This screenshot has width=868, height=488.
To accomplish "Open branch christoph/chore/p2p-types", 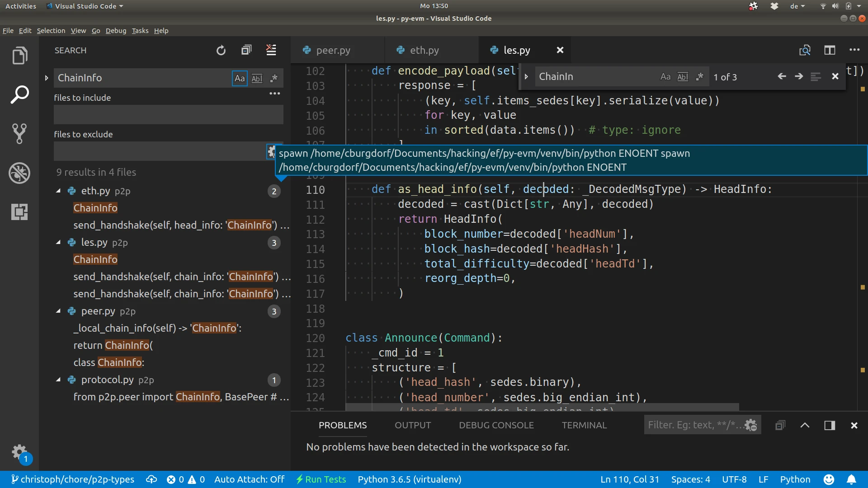I will [72, 479].
